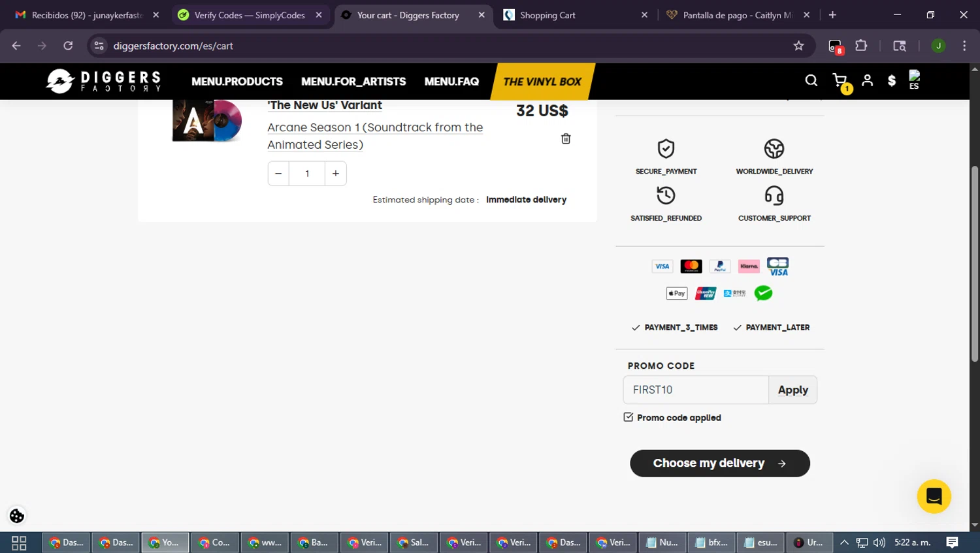Toggle the Promo code applied checkbox

[629, 417]
